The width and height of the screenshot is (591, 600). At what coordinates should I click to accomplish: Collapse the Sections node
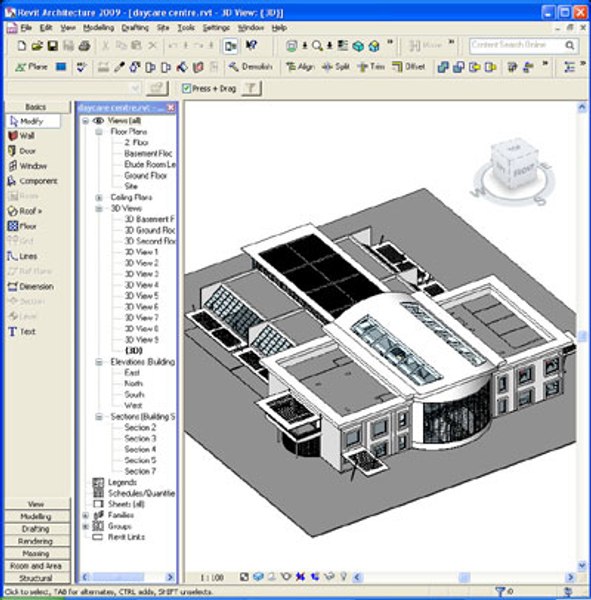(x=99, y=417)
